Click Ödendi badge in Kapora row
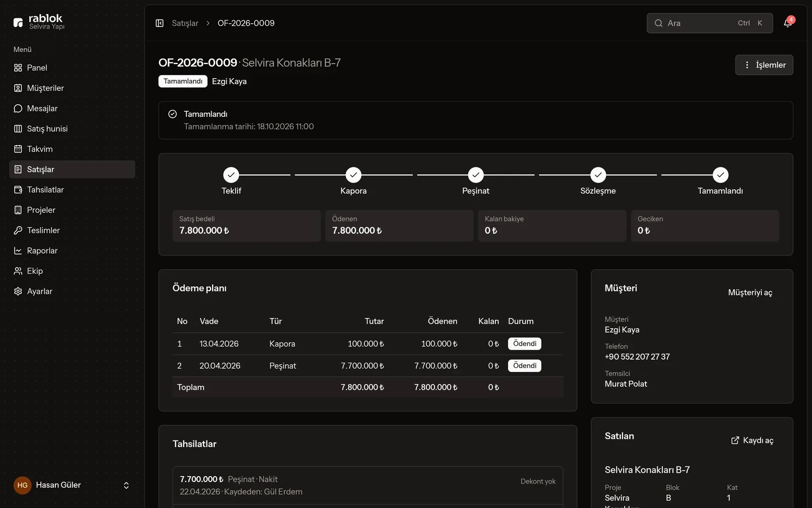Viewport: 812px width, 508px height. 525,344
